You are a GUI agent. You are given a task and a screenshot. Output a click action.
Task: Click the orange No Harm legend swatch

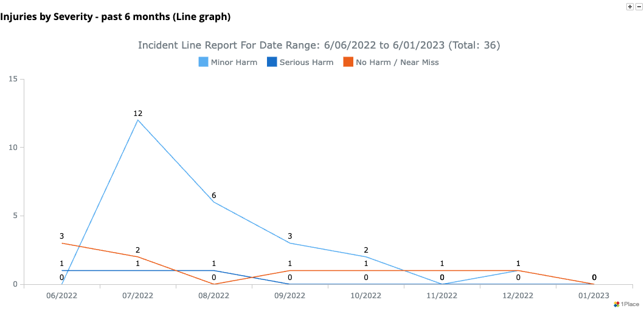coord(348,62)
